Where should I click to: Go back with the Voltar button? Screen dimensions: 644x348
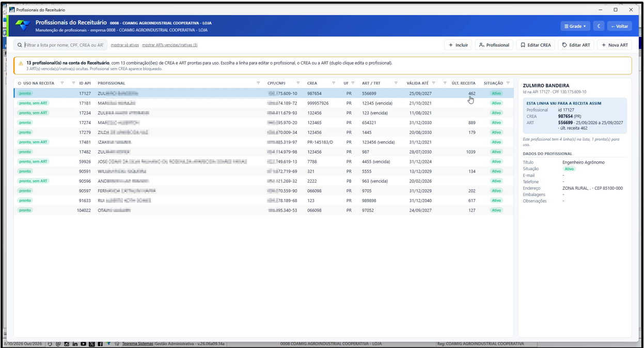tap(619, 26)
